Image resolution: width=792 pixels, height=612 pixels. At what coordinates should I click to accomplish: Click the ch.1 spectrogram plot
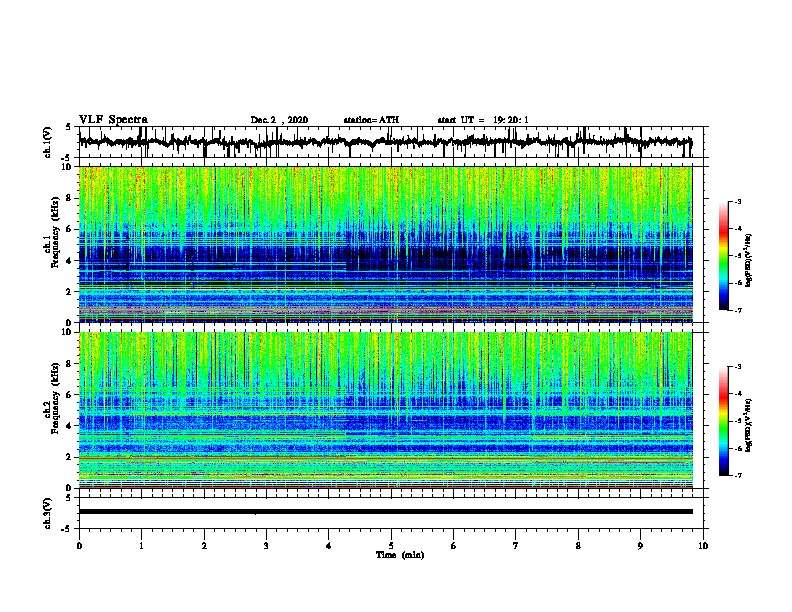pyautogui.click(x=385, y=244)
